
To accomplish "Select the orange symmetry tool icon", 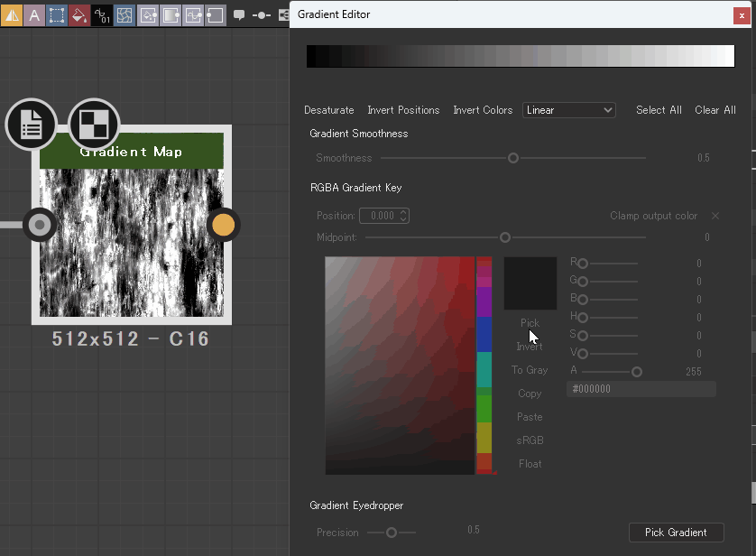I will (x=12, y=15).
